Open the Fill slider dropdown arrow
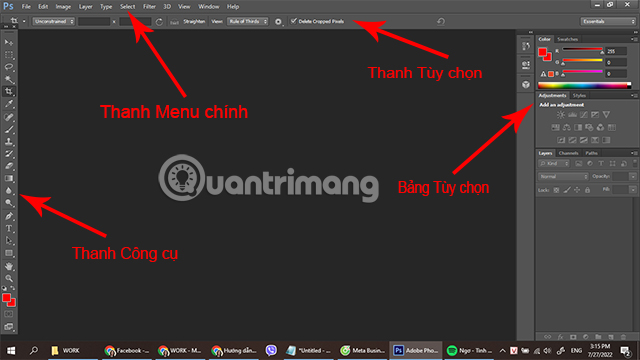 [x=633, y=190]
